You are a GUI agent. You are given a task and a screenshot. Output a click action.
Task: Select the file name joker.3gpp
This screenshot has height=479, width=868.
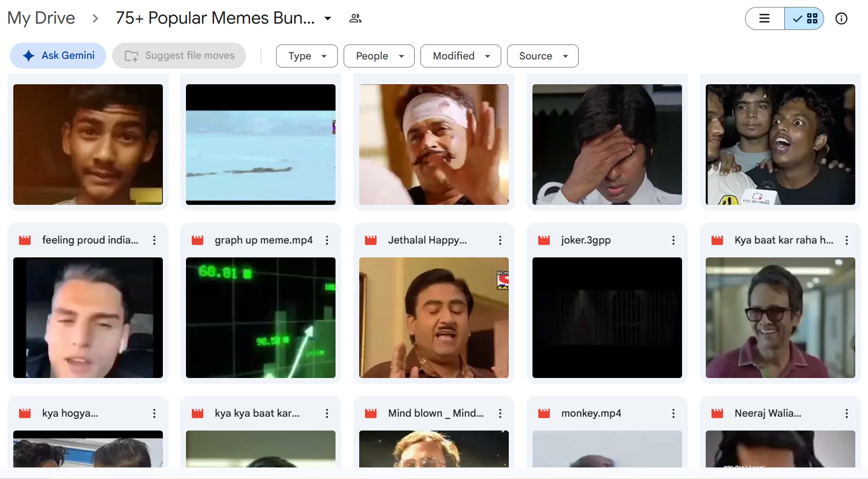(586, 240)
